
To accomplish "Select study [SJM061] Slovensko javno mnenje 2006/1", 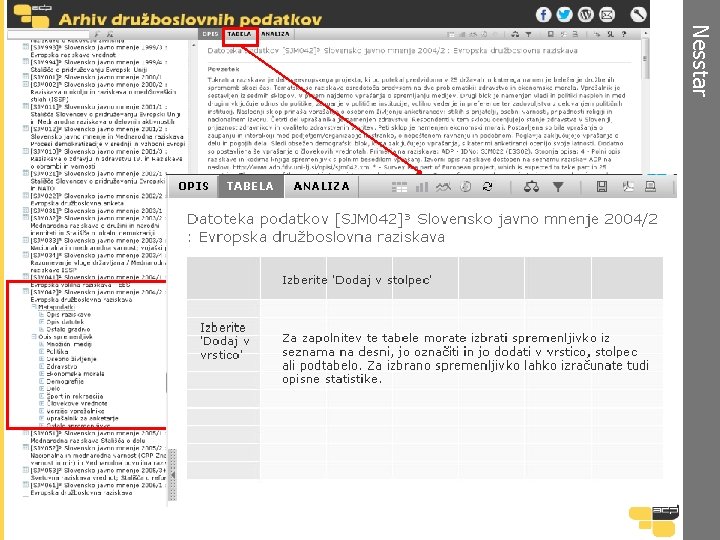I will 96,489.
